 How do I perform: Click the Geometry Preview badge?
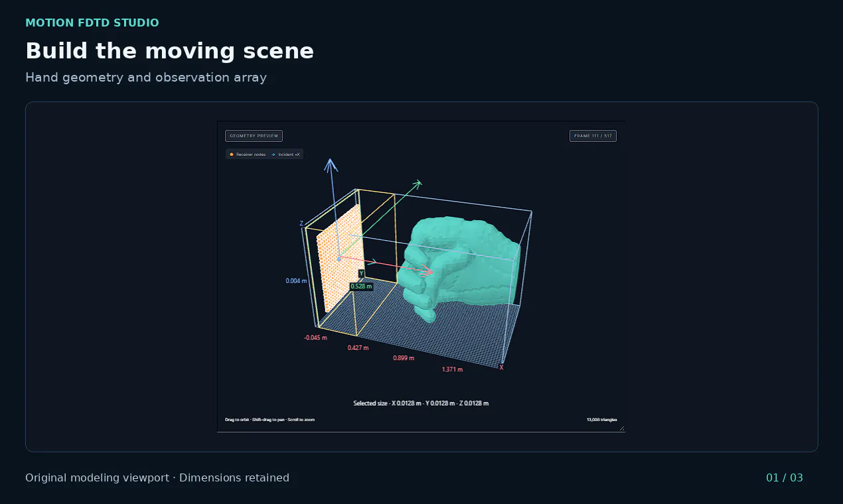tap(254, 136)
